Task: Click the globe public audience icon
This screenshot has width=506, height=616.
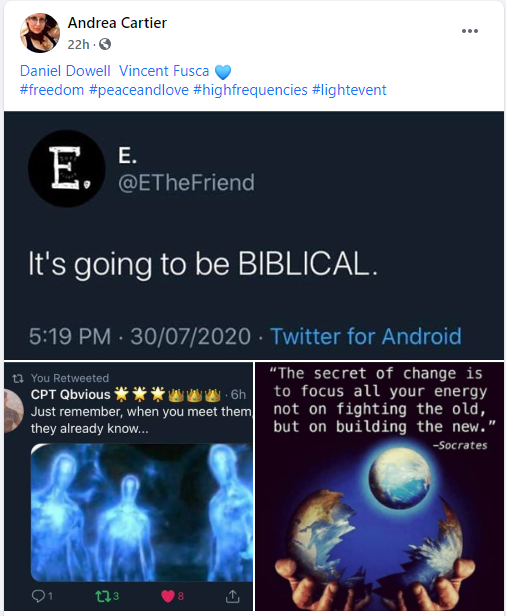Action: (104, 44)
